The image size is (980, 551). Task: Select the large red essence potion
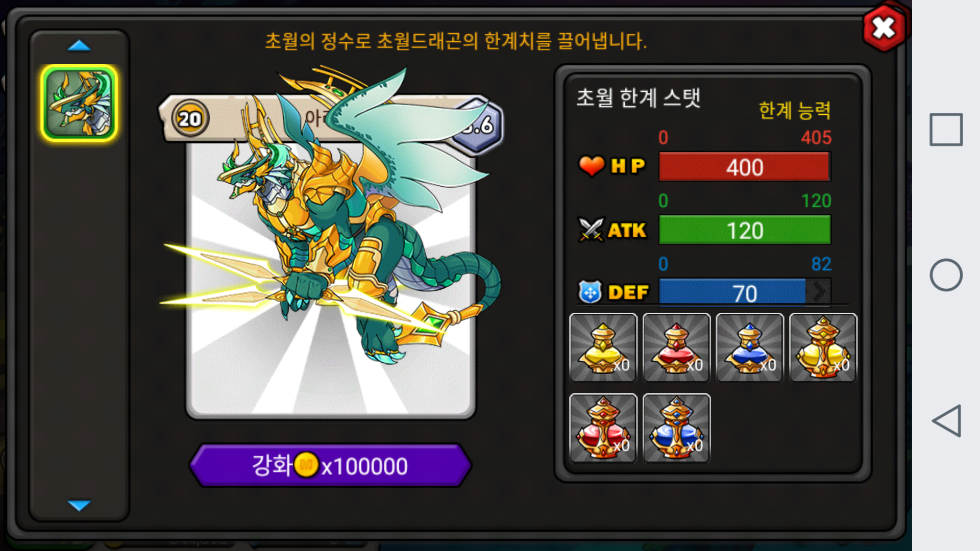pos(603,428)
